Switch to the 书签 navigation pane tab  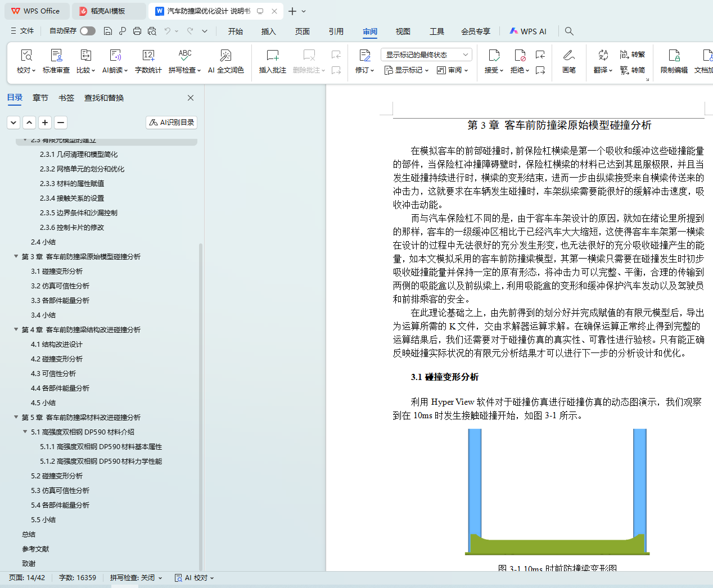tap(66, 98)
